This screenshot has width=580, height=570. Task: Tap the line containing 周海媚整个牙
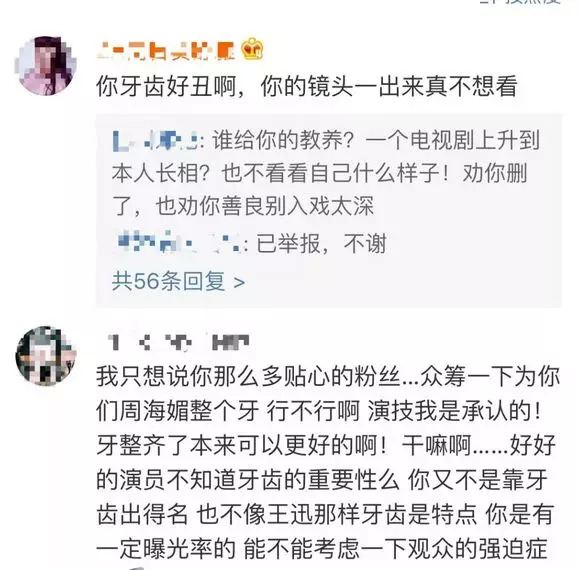[x=319, y=411]
